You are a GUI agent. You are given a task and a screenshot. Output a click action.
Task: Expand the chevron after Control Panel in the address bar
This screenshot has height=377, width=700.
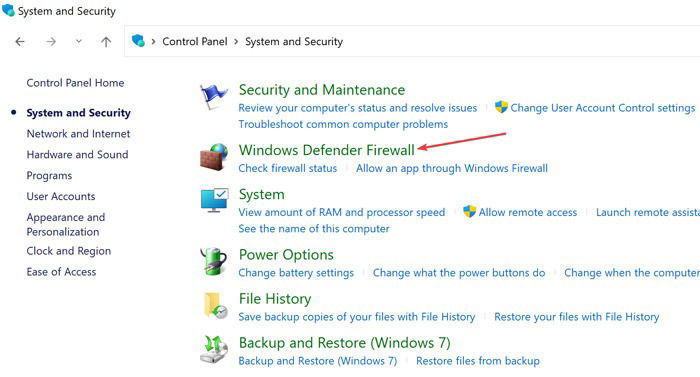(x=236, y=42)
